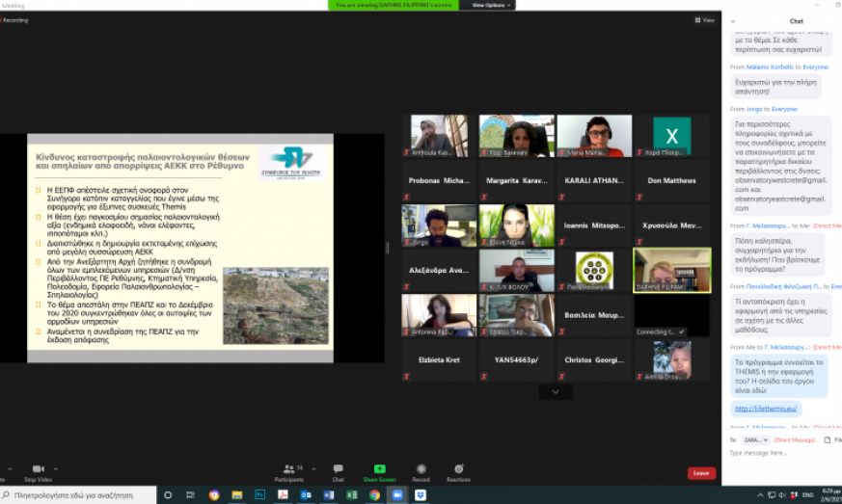Select the Ioannis Mitsopo... participant tile
The width and height of the screenshot is (842, 504).
click(594, 225)
